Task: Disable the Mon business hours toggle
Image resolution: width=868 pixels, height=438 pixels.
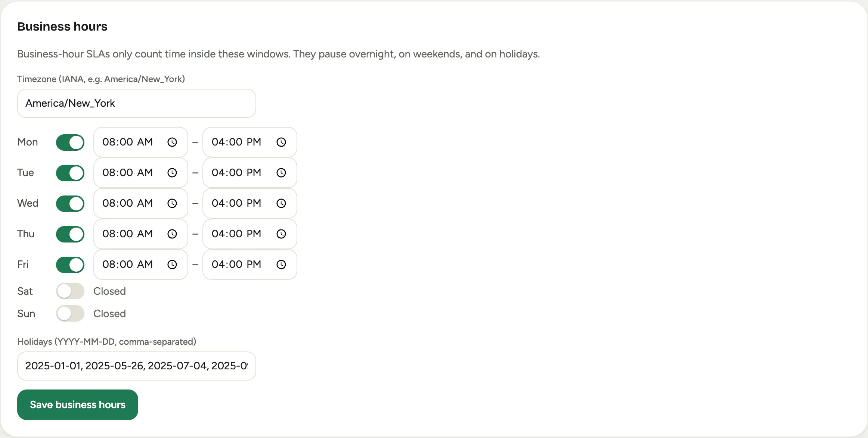Action: [x=70, y=143]
